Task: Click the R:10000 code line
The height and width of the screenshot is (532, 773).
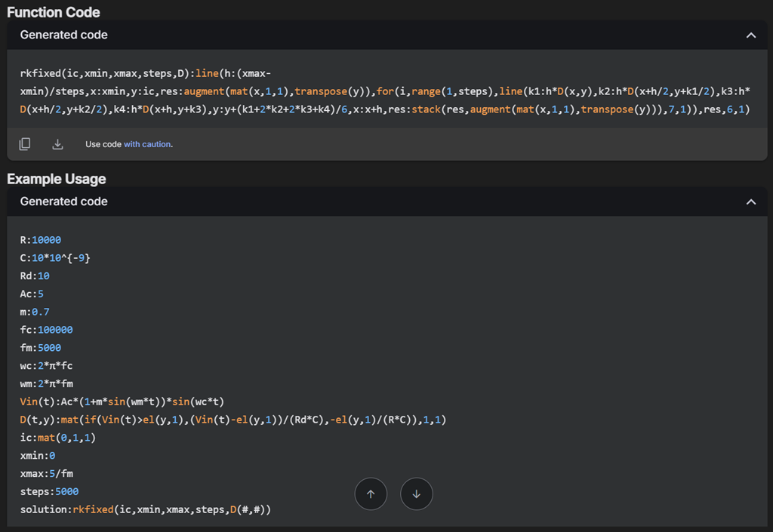Action: pyautogui.click(x=41, y=240)
